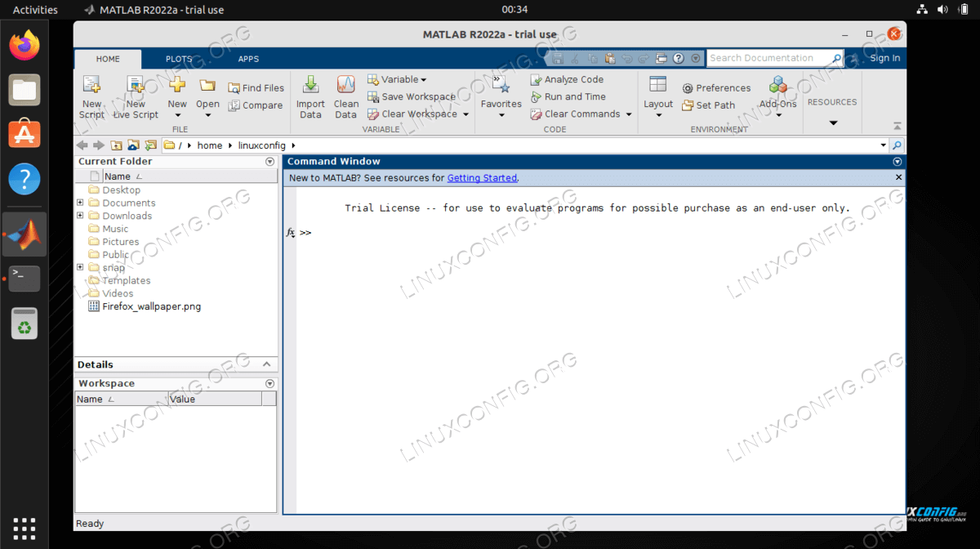Image resolution: width=980 pixels, height=549 pixels.
Task: Create a New Script
Action: click(91, 97)
